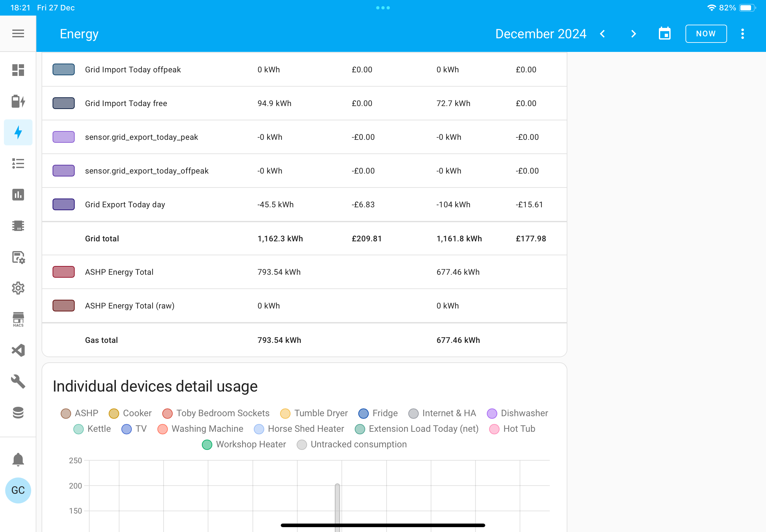The height and width of the screenshot is (532, 766).
Task: Open the HACS store sidebar icon
Action: tap(18, 320)
